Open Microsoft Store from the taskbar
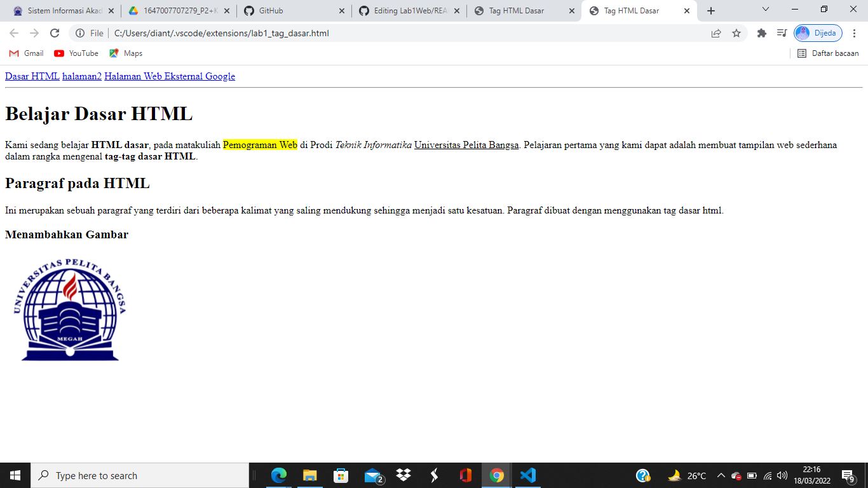This screenshot has height=488, width=868. [x=341, y=475]
